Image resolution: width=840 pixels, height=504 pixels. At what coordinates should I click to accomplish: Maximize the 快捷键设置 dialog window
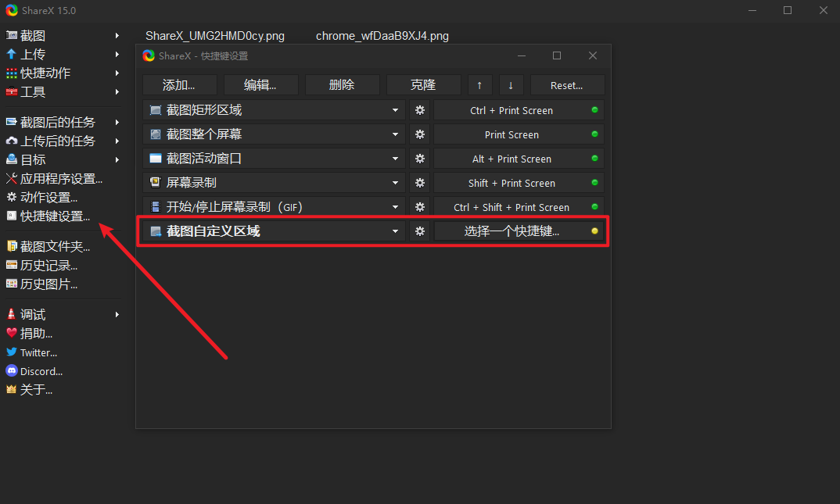tap(557, 55)
